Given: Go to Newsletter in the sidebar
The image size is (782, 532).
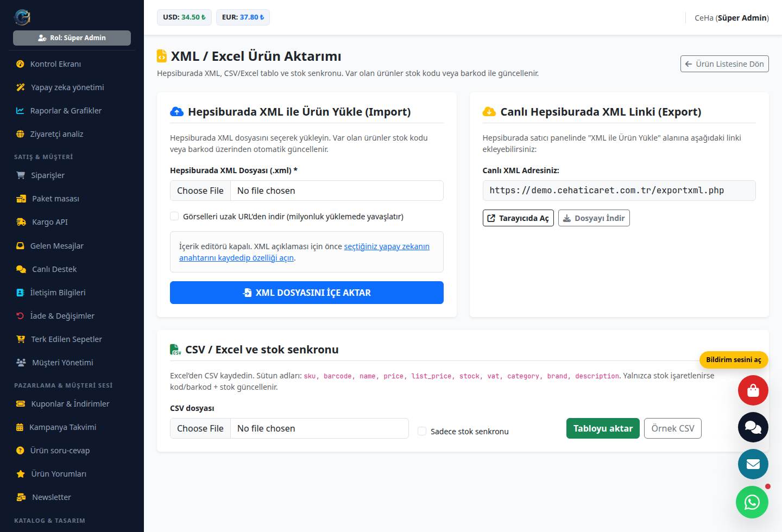Looking at the screenshot, I should [72, 497].
